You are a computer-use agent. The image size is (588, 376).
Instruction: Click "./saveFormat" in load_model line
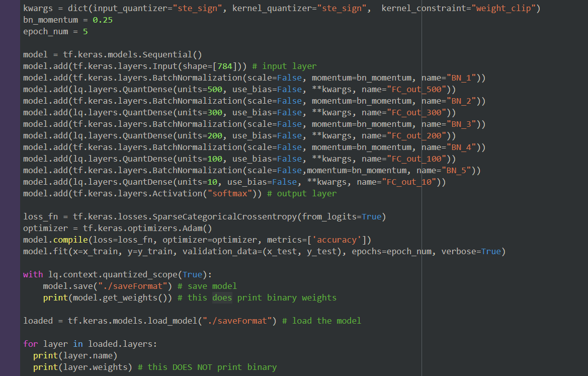pyautogui.click(x=237, y=321)
